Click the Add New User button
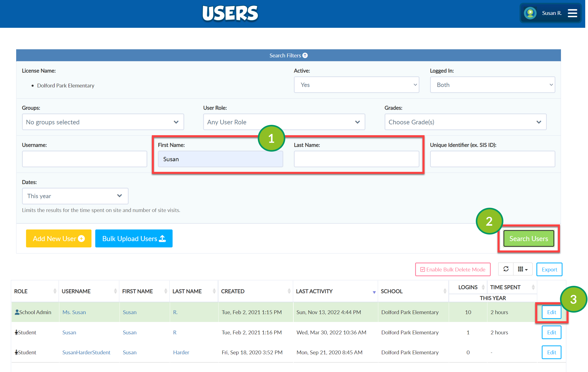Image resolution: width=588 pixels, height=372 pixels. [59, 238]
